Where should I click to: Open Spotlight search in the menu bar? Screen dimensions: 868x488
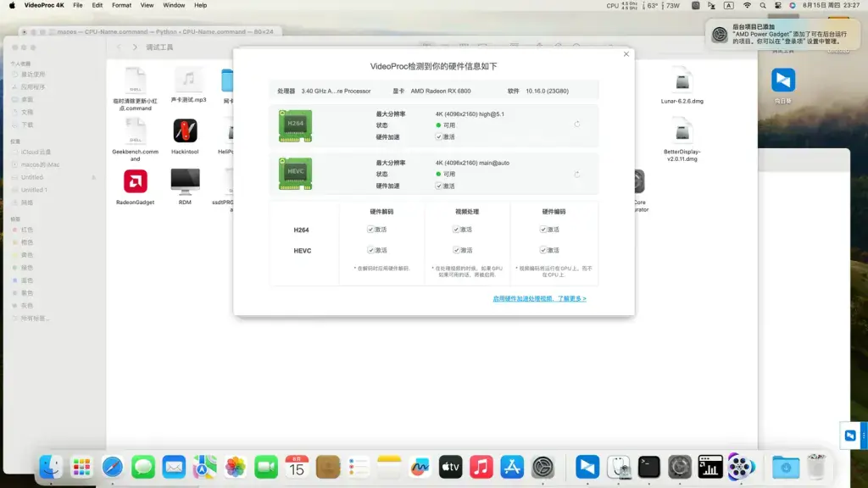[763, 6]
